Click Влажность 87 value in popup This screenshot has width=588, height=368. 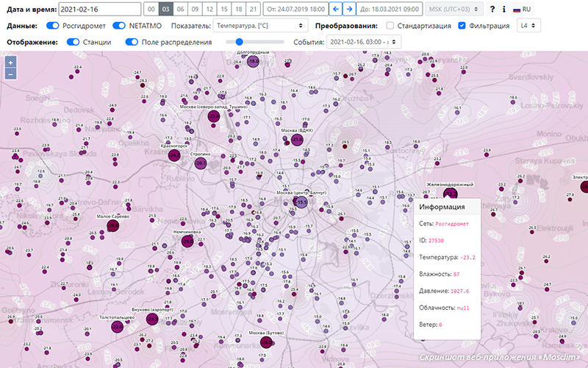[456, 274]
